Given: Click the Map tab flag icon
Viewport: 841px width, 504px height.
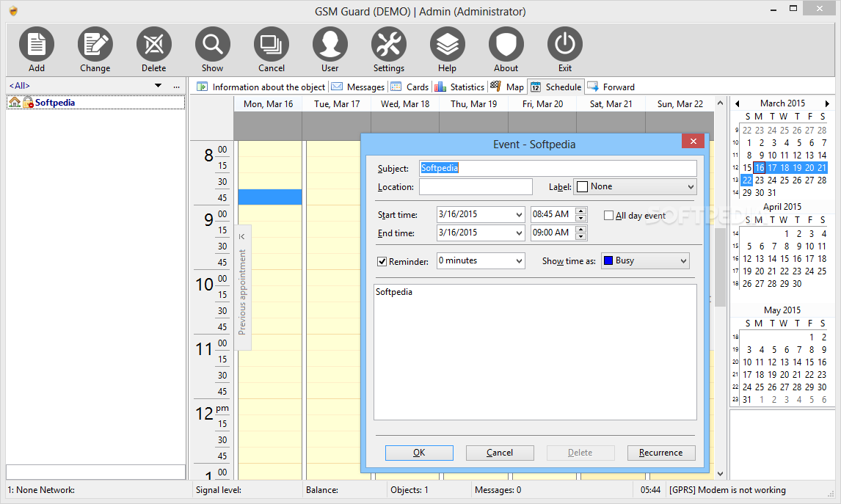Looking at the screenshot, I should coord(496,87).
